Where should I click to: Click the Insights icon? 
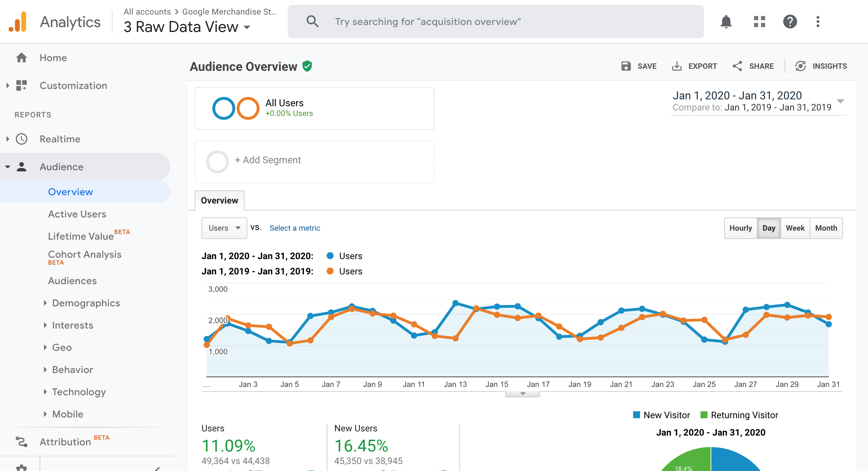point(801,66)
